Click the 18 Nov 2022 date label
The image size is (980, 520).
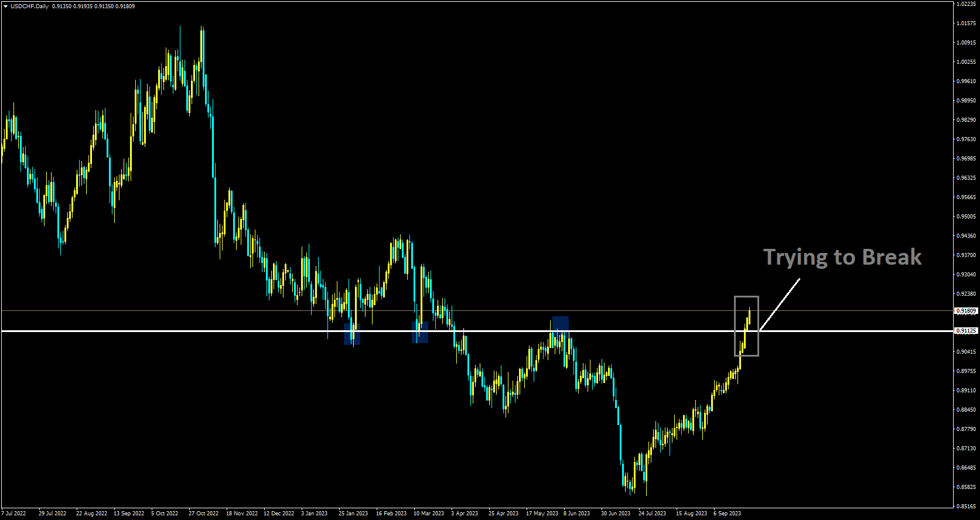(242, 514)
